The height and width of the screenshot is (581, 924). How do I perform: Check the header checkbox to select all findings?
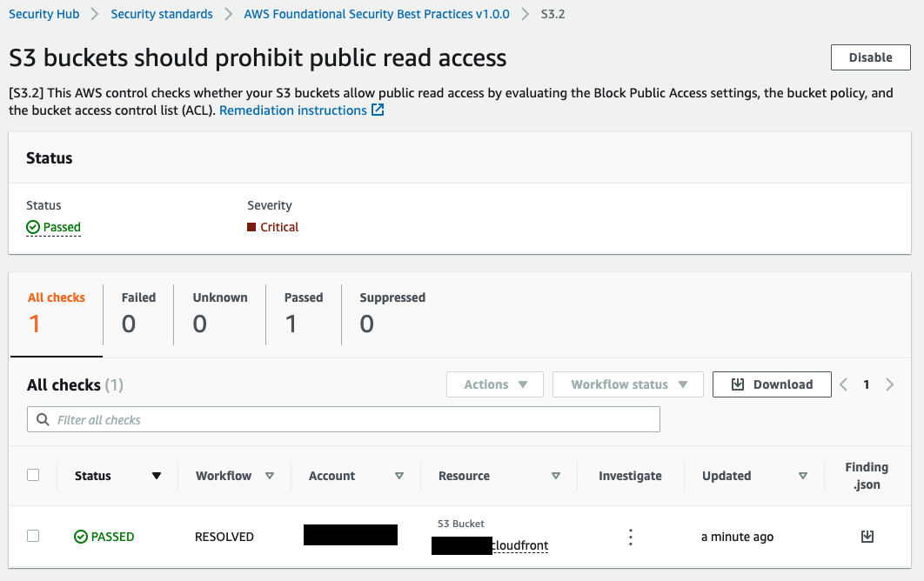tap(33, 475)
